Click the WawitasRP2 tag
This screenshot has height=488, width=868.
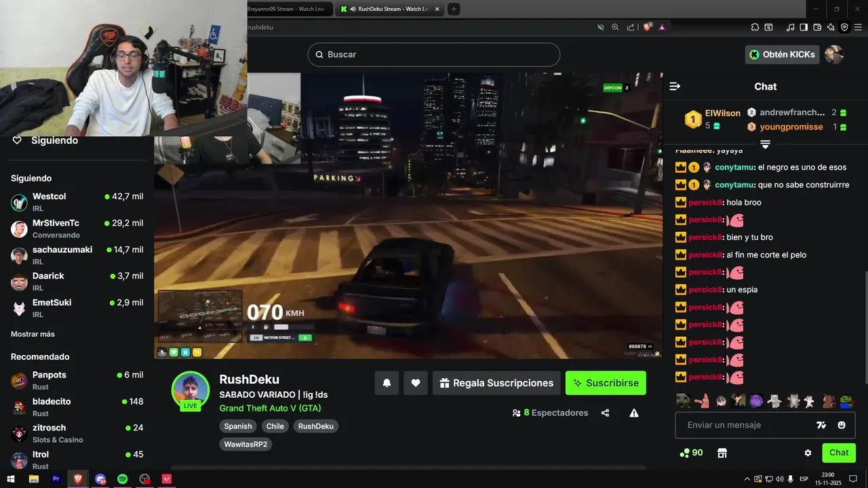245,445
